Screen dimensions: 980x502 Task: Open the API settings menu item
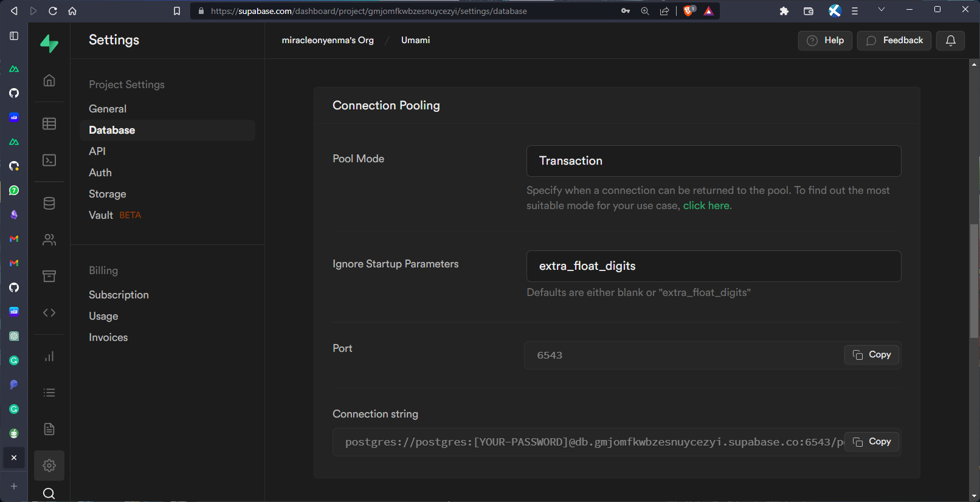(x=97, y=151)
